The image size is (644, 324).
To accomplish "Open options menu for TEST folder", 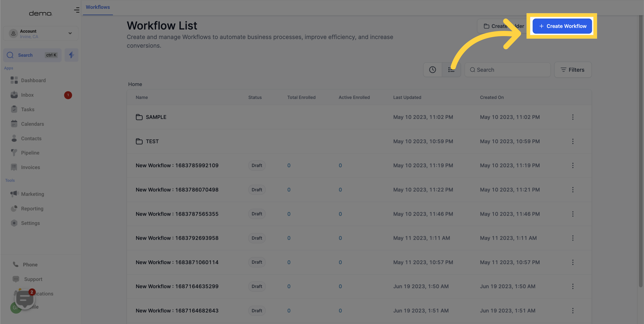I will 573,141.
